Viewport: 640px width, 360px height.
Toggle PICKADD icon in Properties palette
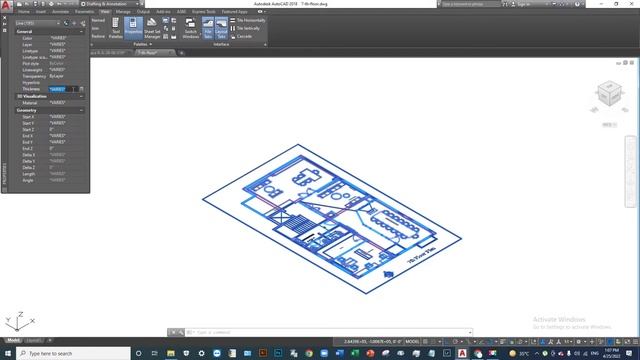tap(66, 23)
